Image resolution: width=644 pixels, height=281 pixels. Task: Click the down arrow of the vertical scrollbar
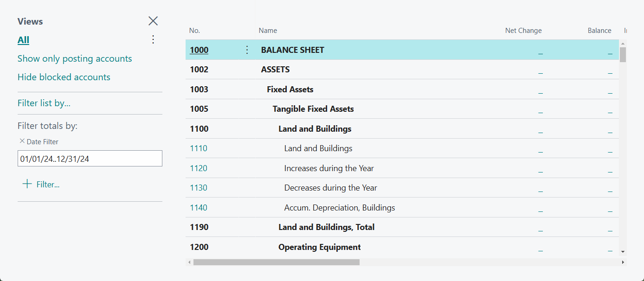click(x=623, y=251)
